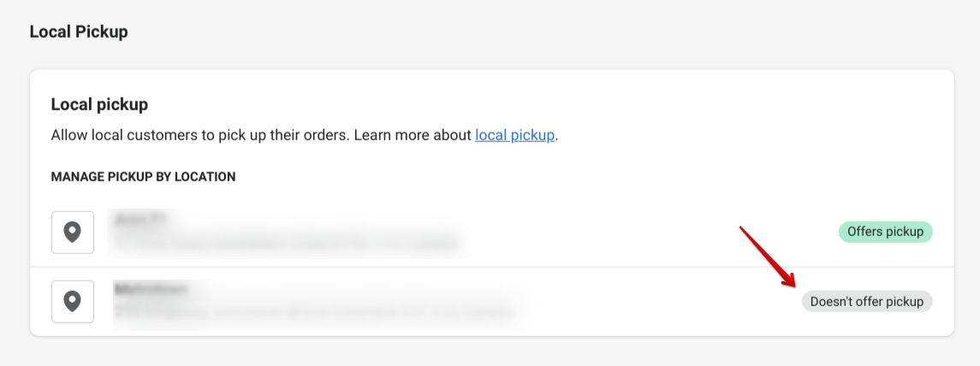Screen dimensions: 980x366
Task: Click the Learn more about text
Action: tap(413, 135)
